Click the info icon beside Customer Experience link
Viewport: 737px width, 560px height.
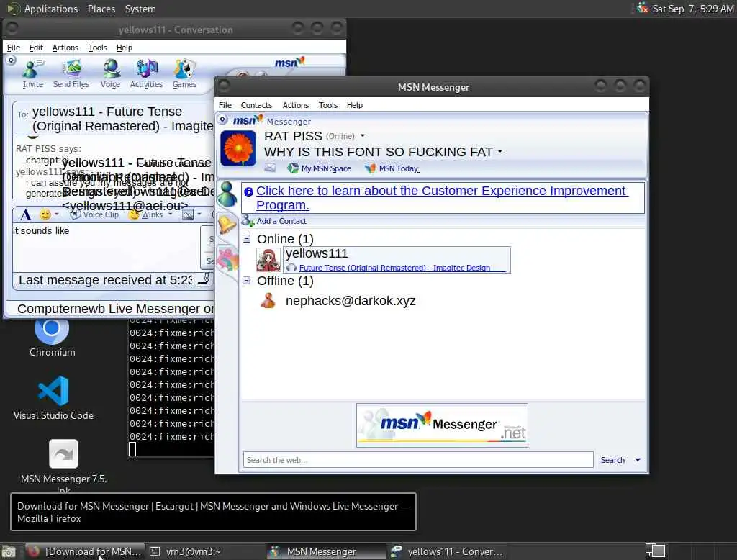click(248, 191)
